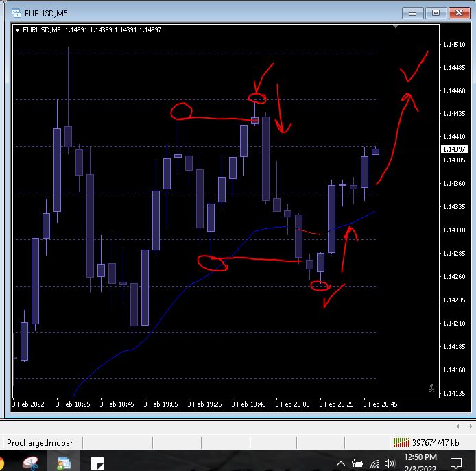476x471 pixels.
Task: Click the 3 Feb 2022 date axis label
Action: coord(28,404)
